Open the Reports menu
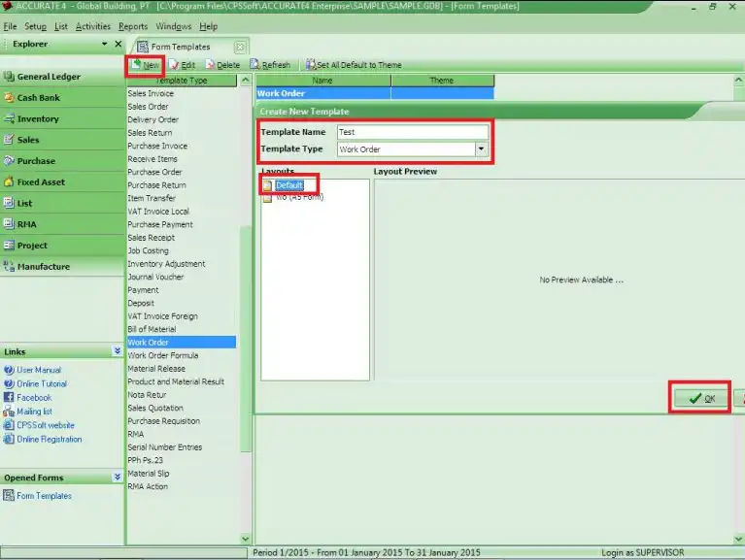The height and width of the screenshot is (560, 745). click(133, 26)
